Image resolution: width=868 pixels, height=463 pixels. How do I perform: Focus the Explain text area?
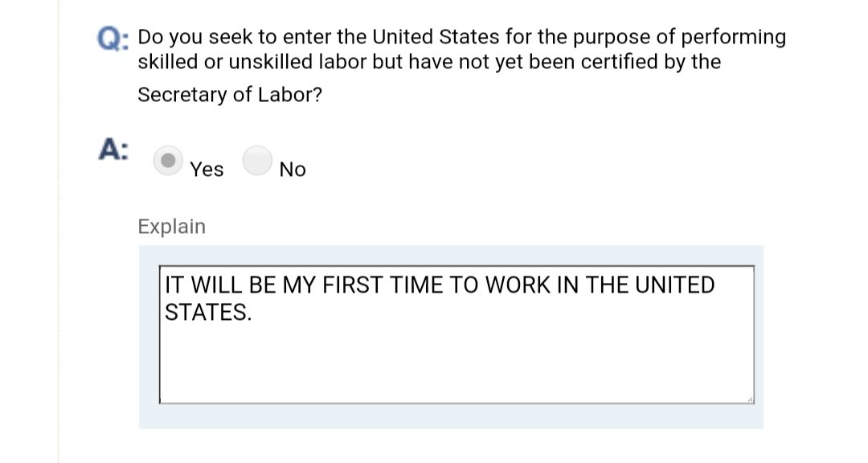coord(457,334)
